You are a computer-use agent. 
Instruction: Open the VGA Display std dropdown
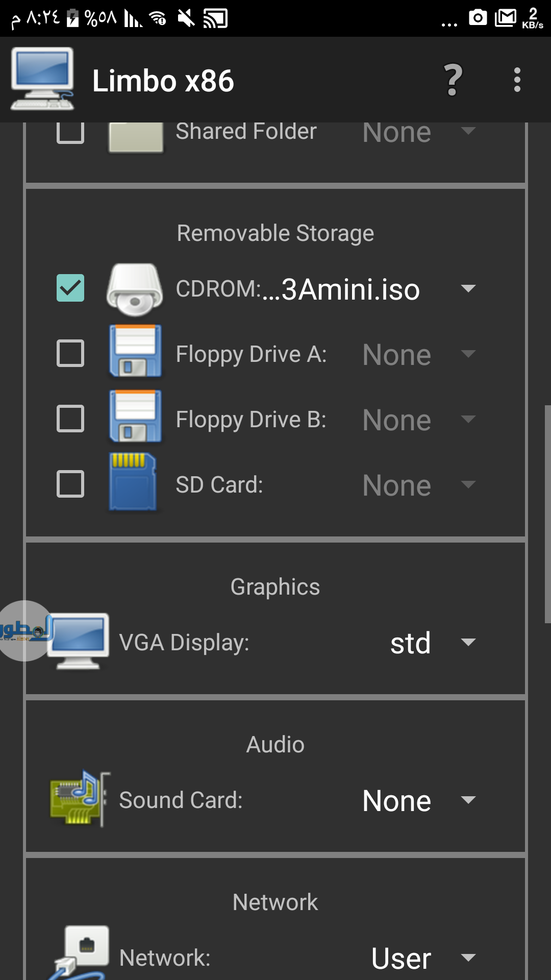tap(468, 642)
